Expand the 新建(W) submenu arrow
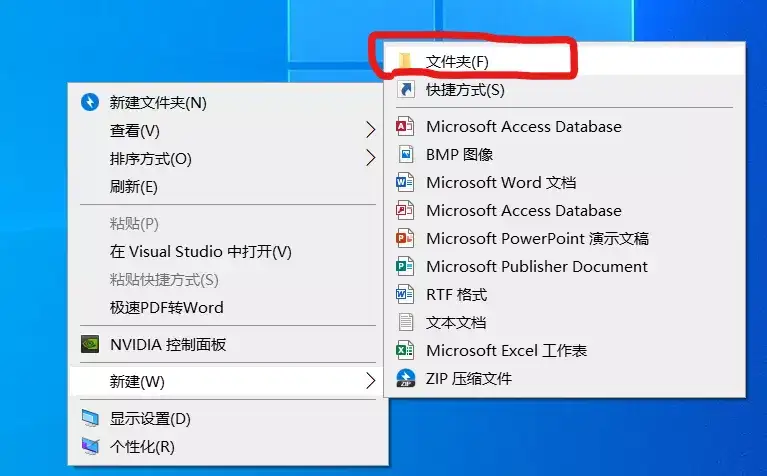 (x=371, y=381)
